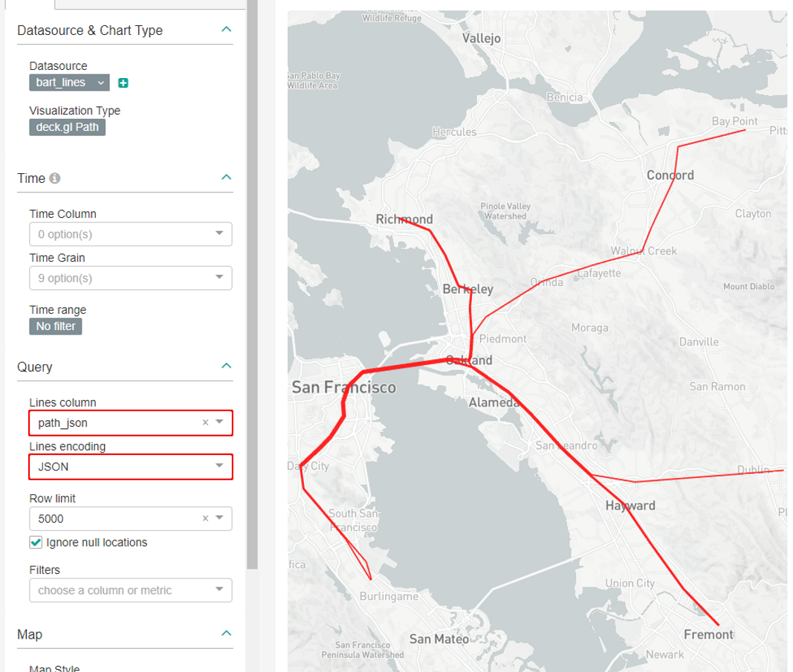This screenshot has width=793, height=672.
Task: Collapse the Time section
Action: (x=227, y=178)
